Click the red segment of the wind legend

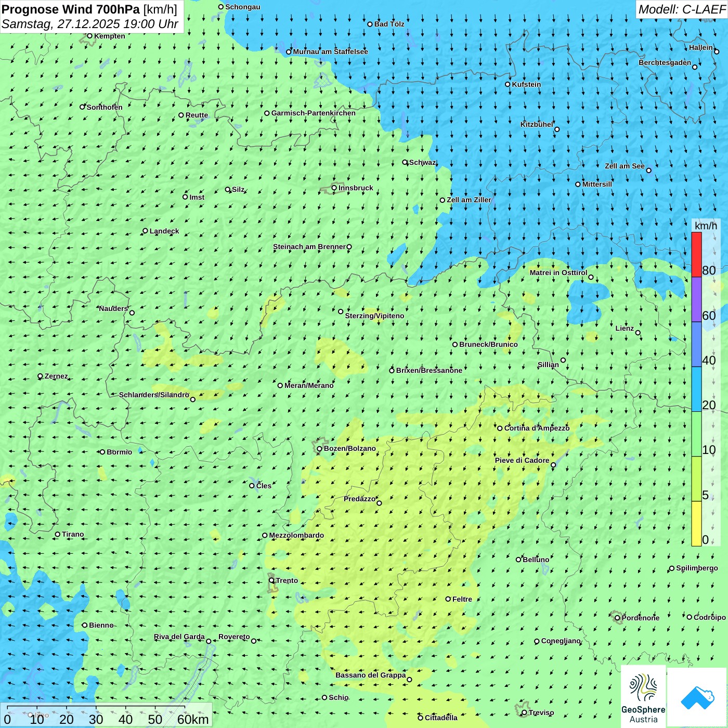(696, 254)
